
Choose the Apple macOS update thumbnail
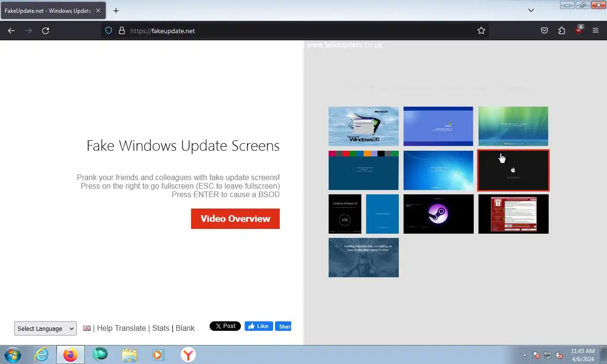[x=513, y=170]
